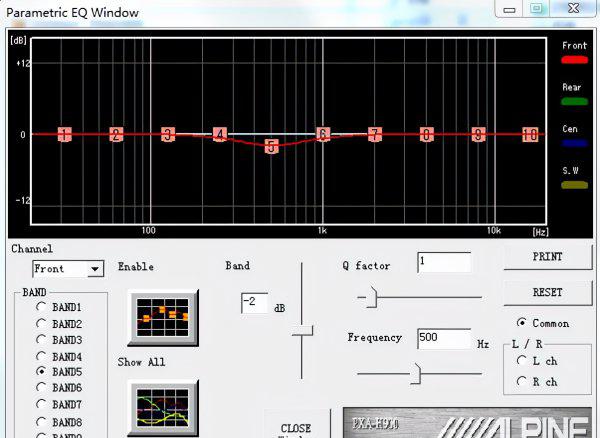Click the Q factor slider handle
Image resolution: width=600 pixels, height=438 pixels.
point(369,296)
